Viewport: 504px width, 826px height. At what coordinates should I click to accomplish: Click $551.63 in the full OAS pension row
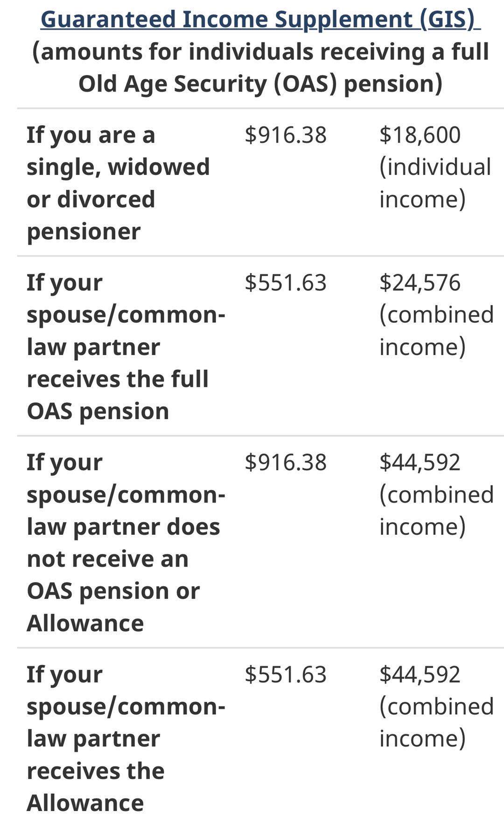point(285,283)
